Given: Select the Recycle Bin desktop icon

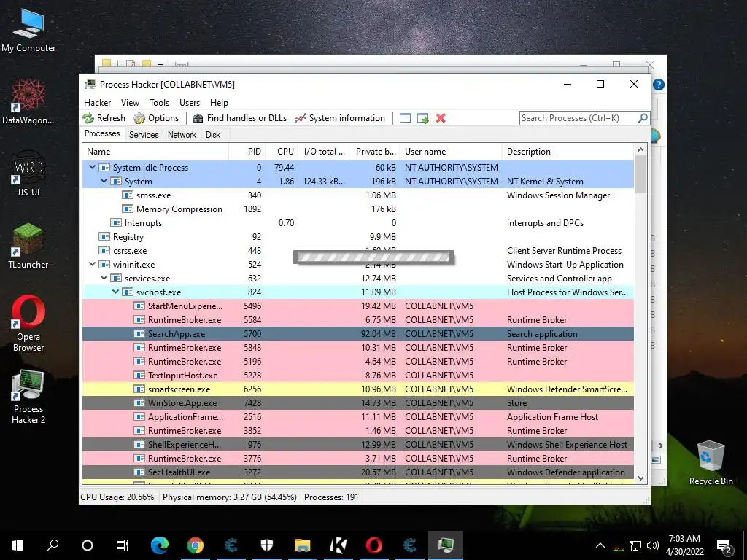Looking at the screenshot, I should coord(711,463).
